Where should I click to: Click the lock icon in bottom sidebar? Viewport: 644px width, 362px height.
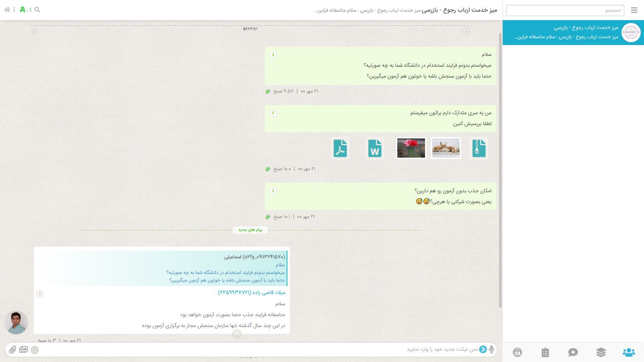point(518,352)
